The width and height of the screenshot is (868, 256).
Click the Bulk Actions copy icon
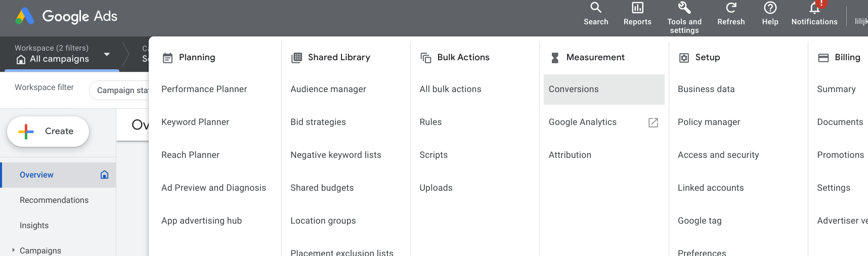pos(426,58)
